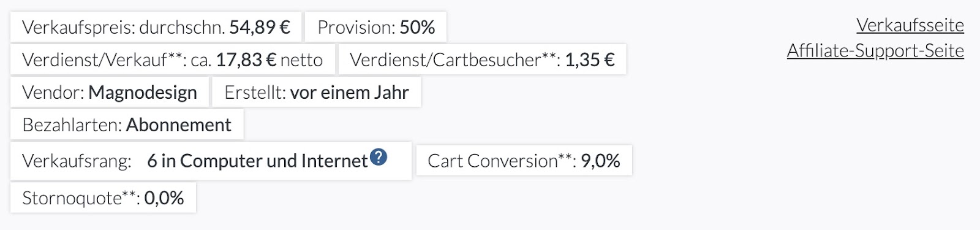980x230 pixels.
Task: Click the 6 in Computer und Internet rank
Action: click(257, 161)
